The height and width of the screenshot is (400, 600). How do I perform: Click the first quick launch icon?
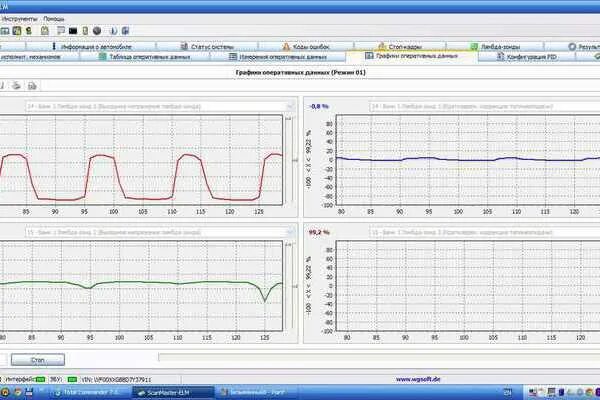point(5,392)
